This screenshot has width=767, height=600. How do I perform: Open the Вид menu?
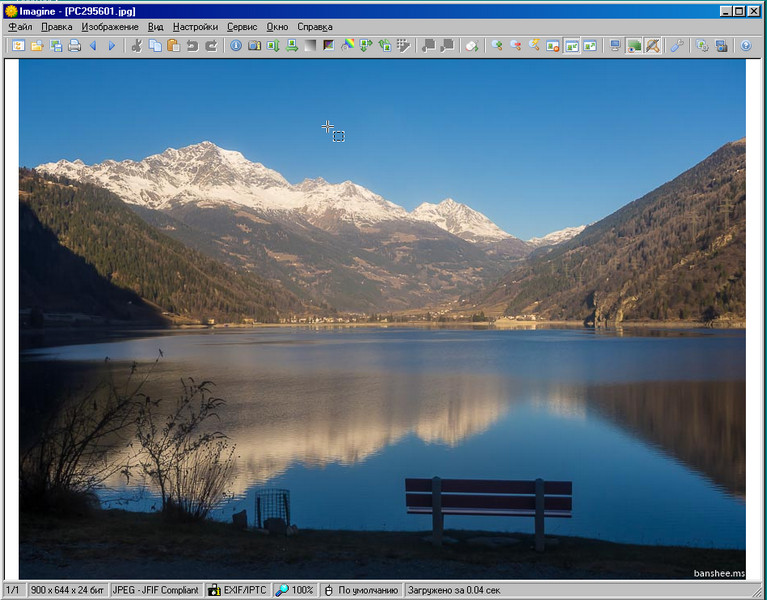[x=156, y=27]
